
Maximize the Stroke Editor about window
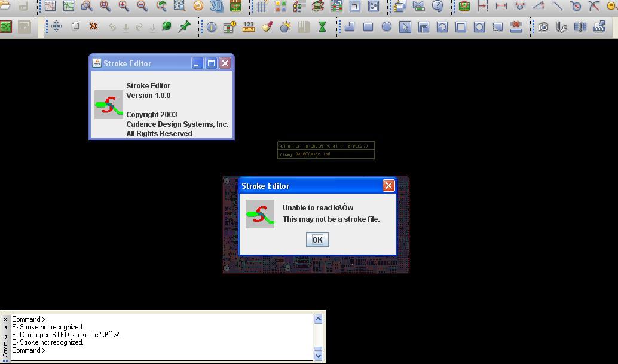pos(211,63)
